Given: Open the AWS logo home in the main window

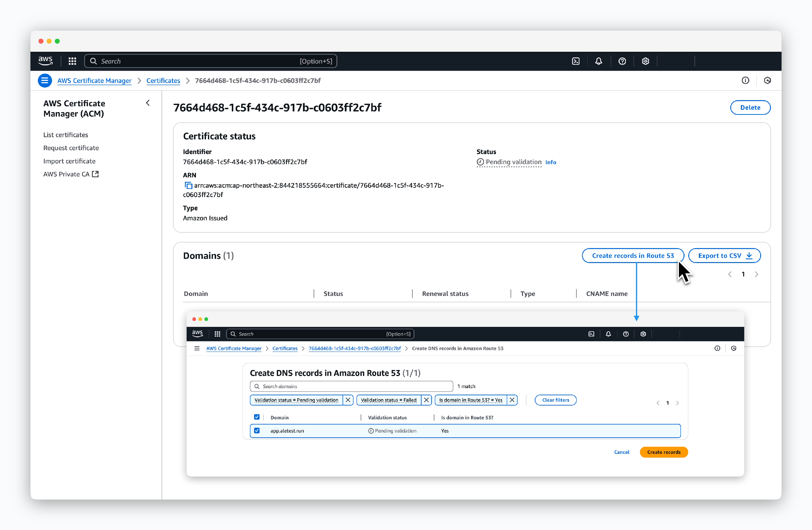Looking at the screenshot, I should point(45,61).
